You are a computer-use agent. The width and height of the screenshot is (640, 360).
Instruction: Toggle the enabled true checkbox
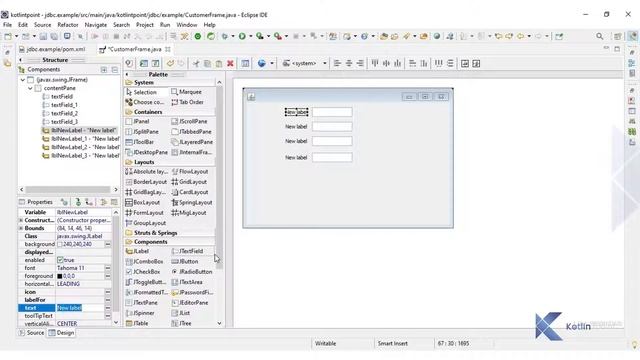(x=60, y=260)
